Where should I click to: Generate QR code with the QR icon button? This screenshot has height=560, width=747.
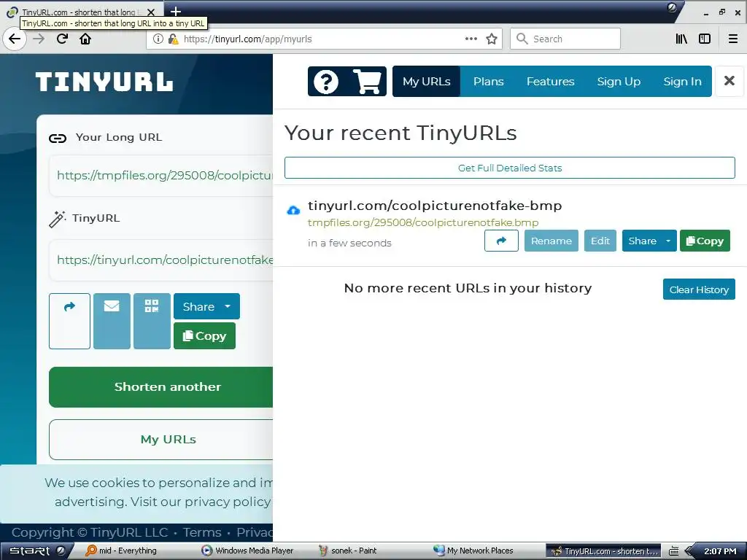[x=152, y=321]
